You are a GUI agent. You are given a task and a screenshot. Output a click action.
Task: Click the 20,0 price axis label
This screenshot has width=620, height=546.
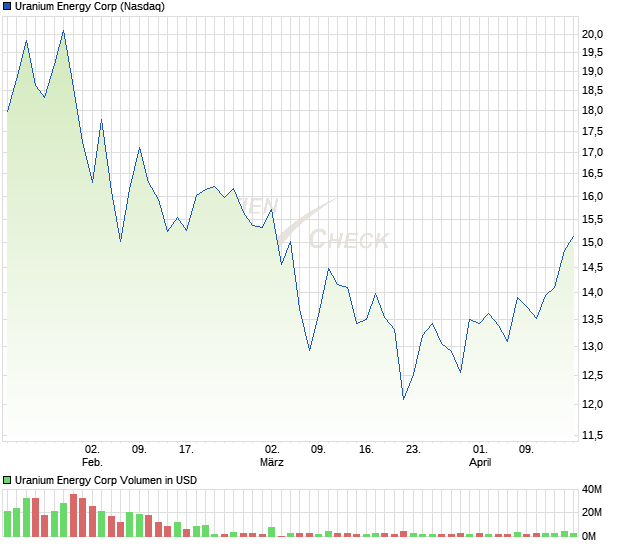click(x=592, y=34)
